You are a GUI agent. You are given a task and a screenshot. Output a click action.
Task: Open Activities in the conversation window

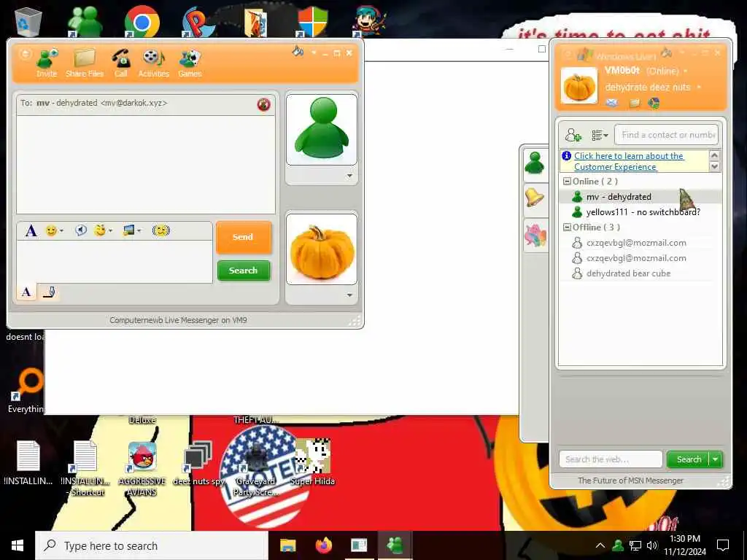pos(153,63)
